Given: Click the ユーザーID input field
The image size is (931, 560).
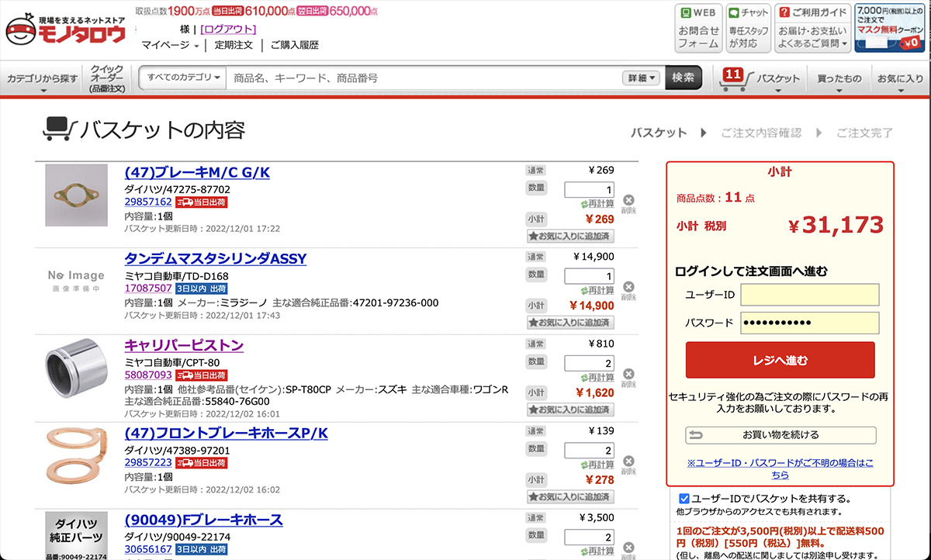Looking at the screenshot, I should 810,295.
